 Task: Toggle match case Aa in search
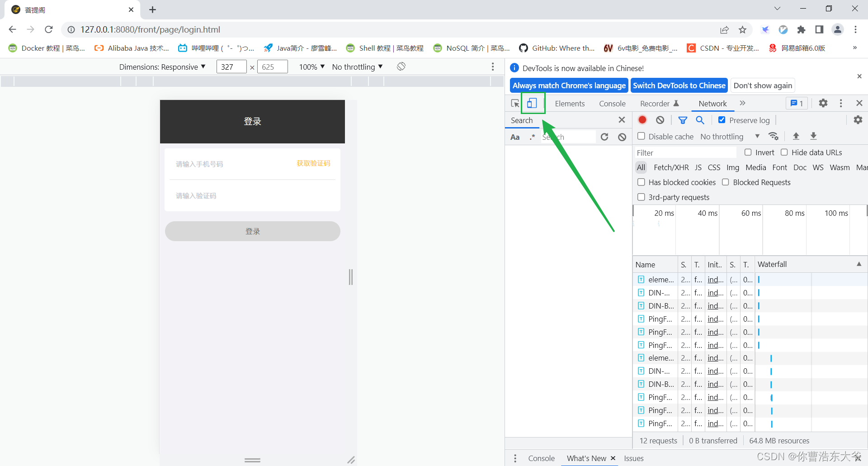pyautogui.click(x=515, y=137)
